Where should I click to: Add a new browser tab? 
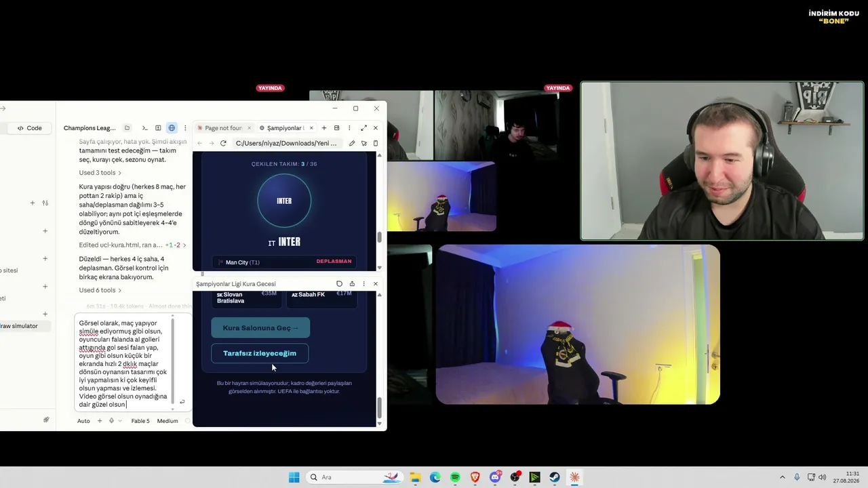click(x=324, y=128)
